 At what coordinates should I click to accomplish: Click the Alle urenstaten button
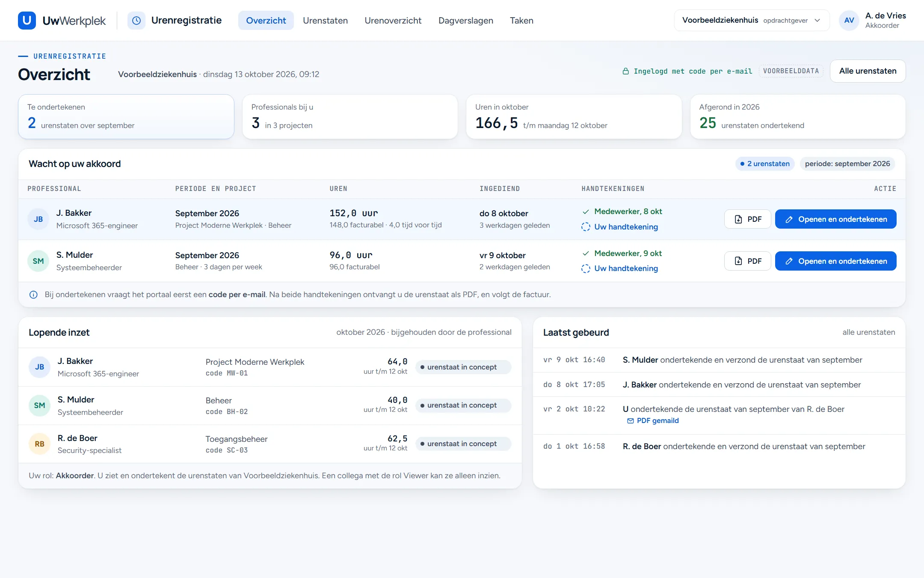tap(868, 71)
